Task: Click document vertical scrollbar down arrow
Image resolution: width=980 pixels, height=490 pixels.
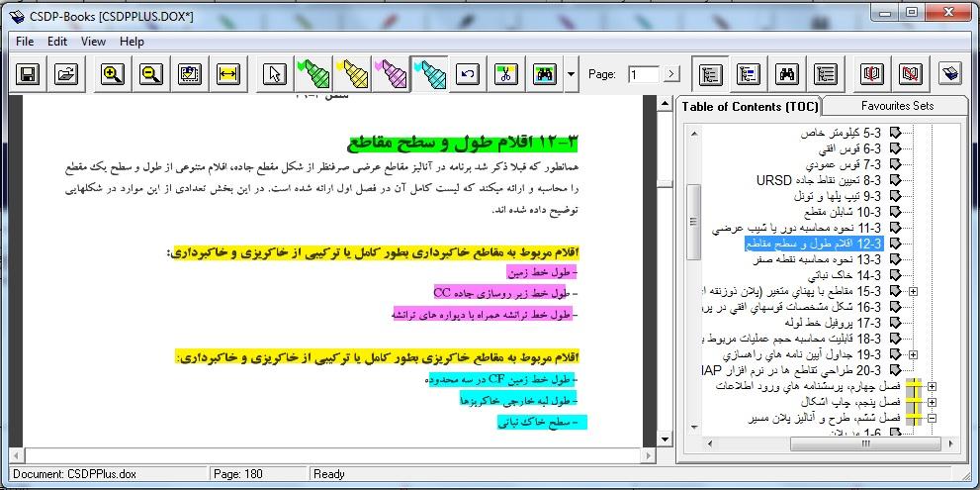Action: [x=664, y=440]
